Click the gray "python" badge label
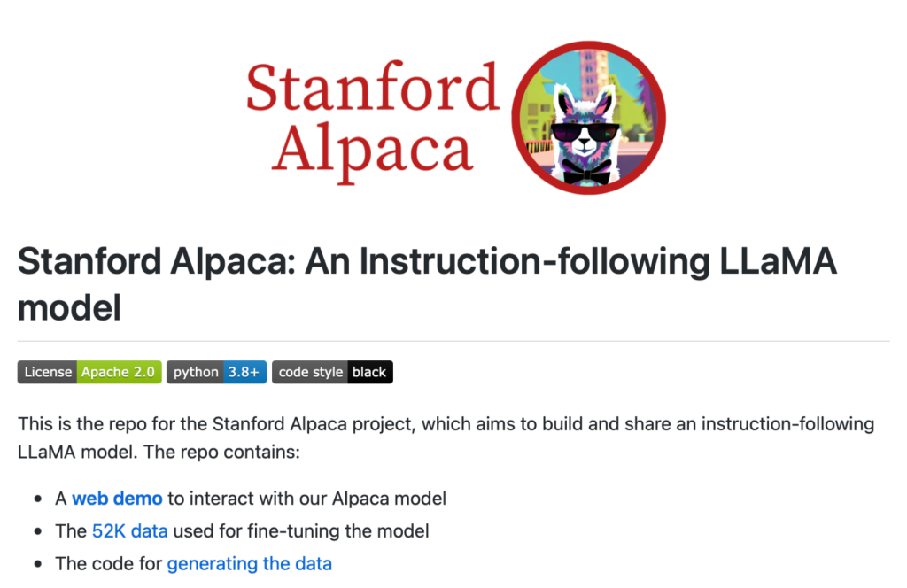The height and width of the screenshot is (588, 907). point(196,372)
